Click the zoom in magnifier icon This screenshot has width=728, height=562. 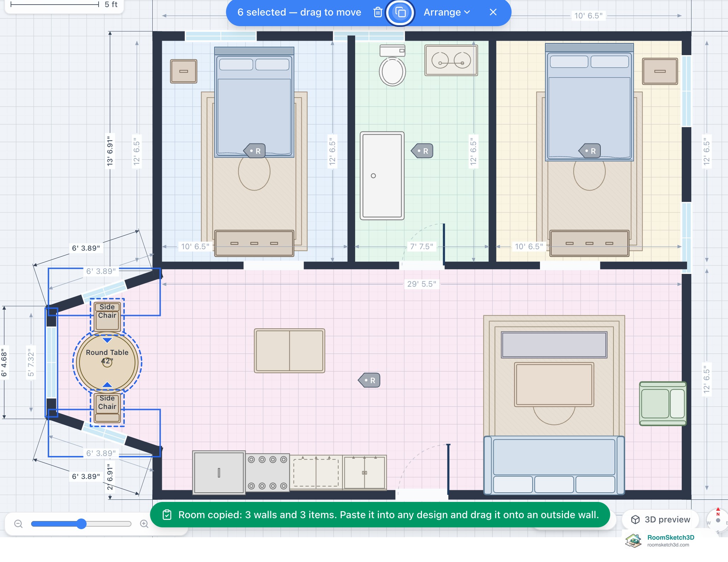coord(144,523)
